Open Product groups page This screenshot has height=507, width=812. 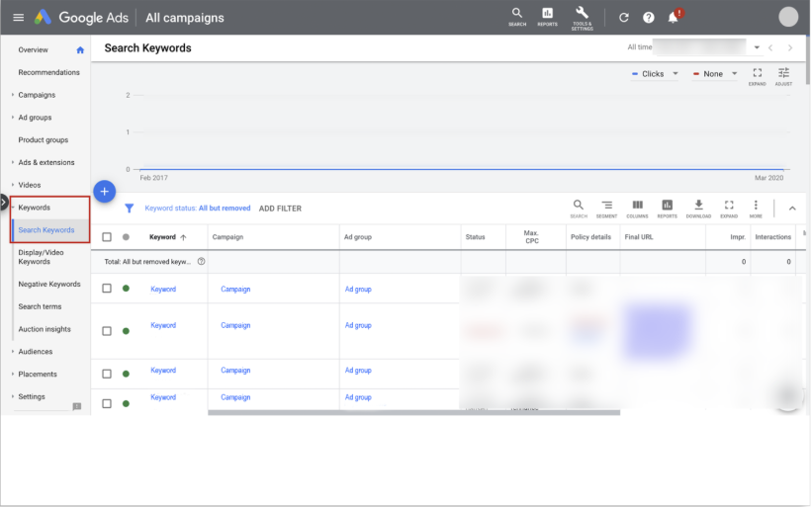(44, 140)
